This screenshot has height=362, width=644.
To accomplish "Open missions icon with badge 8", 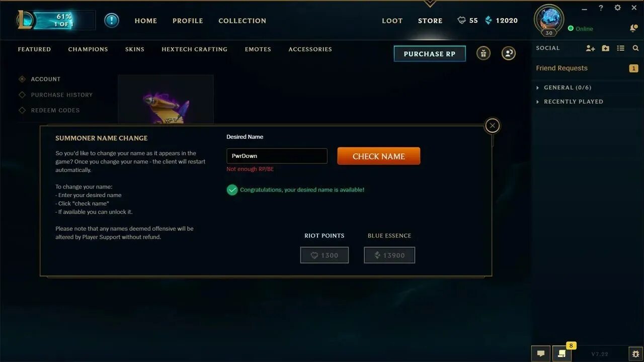I will [561, 353].
